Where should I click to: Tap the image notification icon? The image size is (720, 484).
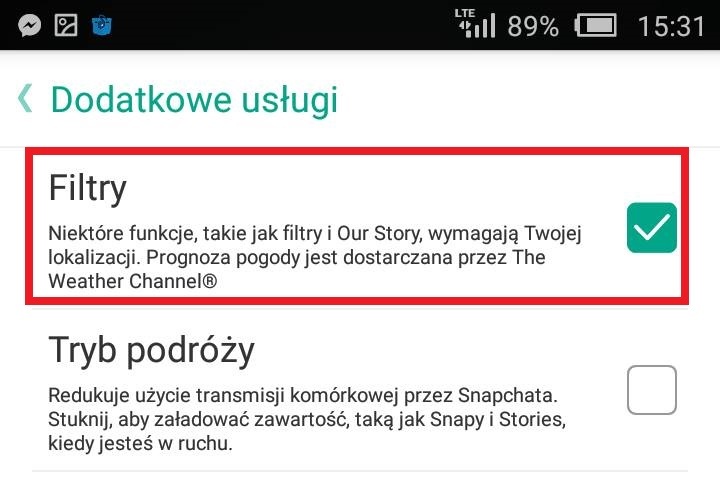coord(66,25)
